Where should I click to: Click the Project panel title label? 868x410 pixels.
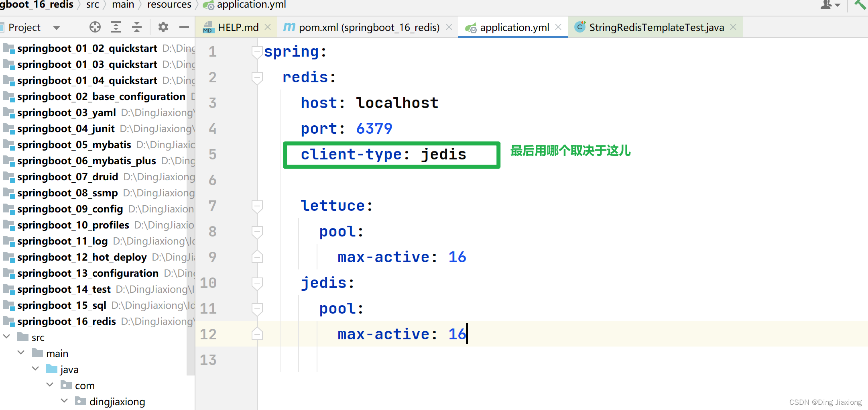pos(24,27)
